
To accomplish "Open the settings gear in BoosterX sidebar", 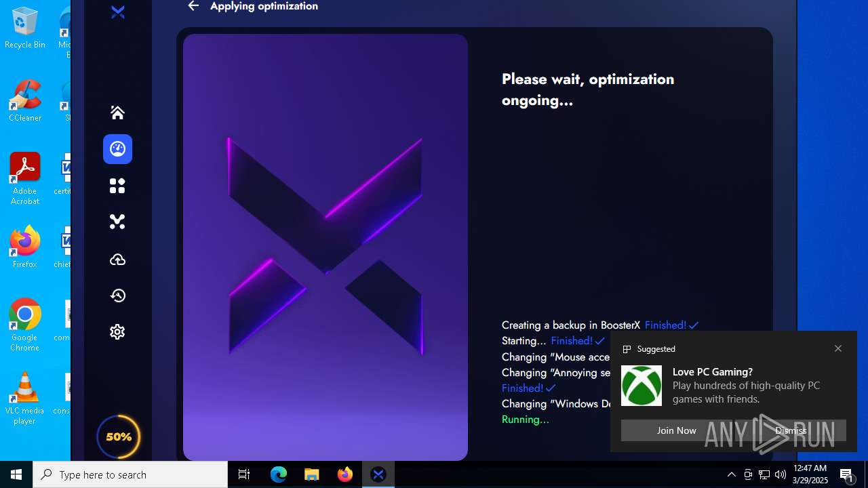I will pos(117,331).
